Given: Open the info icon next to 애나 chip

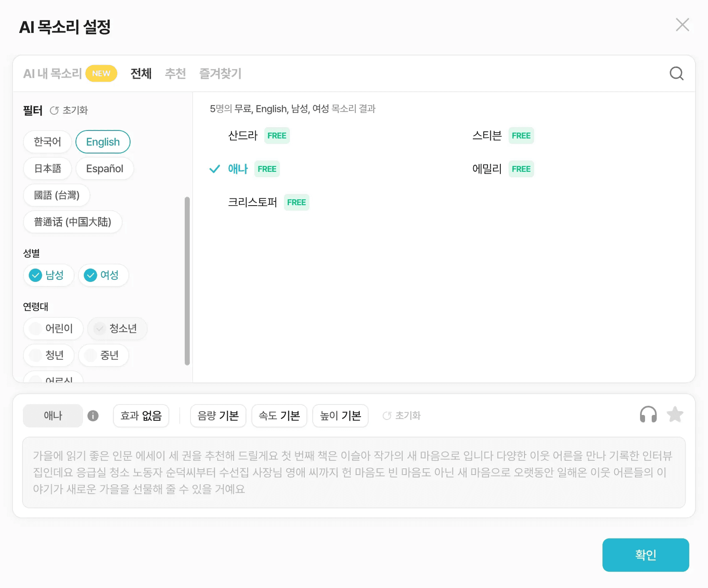Looking at the screenshot, I should coord(93,415).
